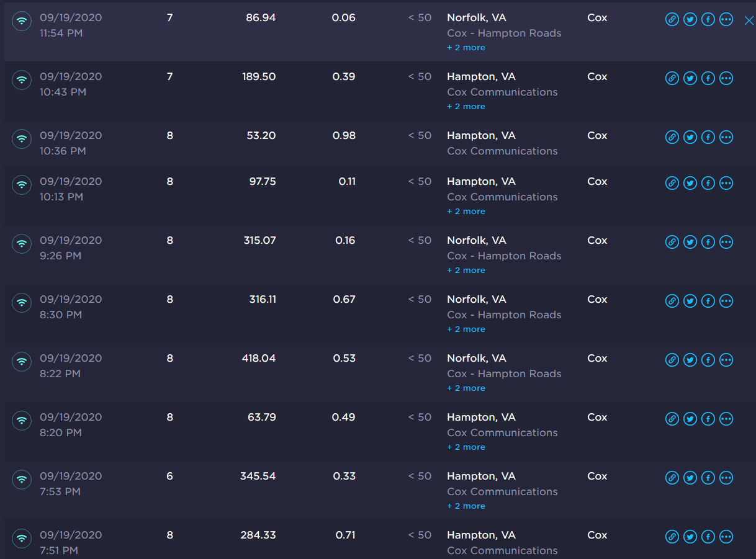Select download speed value 86.94

pos(261,17)
